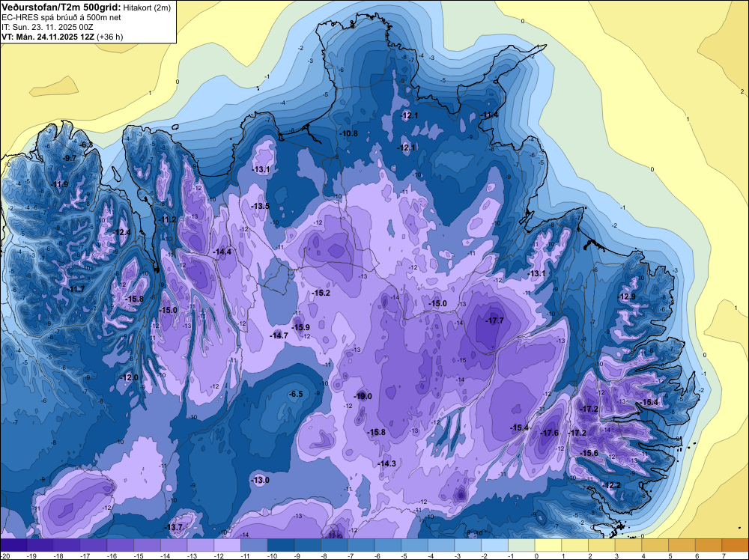
Task: Click the -6.5 temperature value
Action: click(x=296, y=394)
